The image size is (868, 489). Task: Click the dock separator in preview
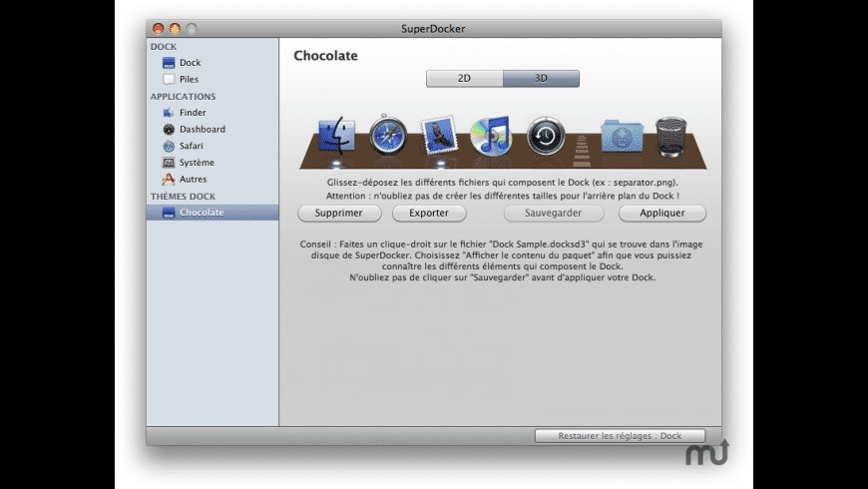pos(582,150)
